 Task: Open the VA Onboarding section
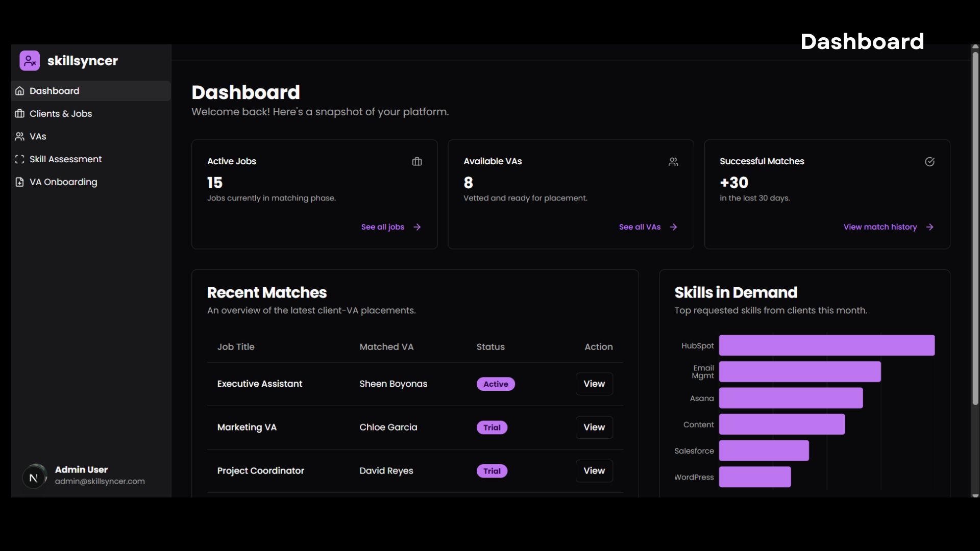[63, 182]
